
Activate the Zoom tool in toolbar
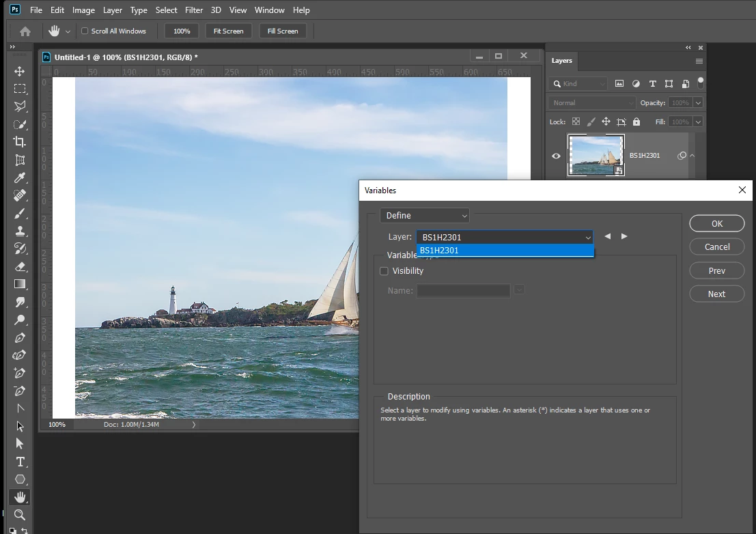(20, 515)
